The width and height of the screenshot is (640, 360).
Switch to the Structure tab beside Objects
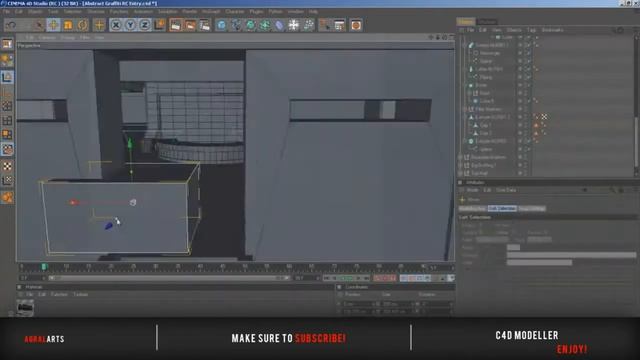click(487, 21)
